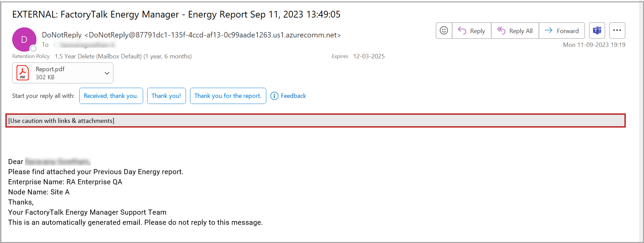
Task: Click the presence status circle on avatar
Action: click(x=33, y=49)
